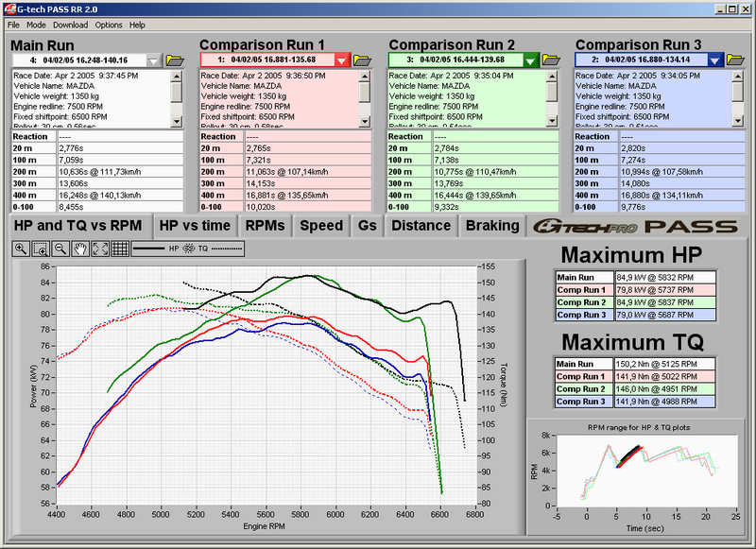
Task: Open the Mode menu
Action: 36,26
